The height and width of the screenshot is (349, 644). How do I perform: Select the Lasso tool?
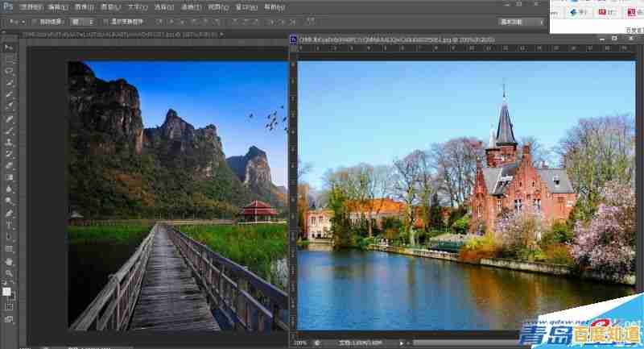(10, 71)
